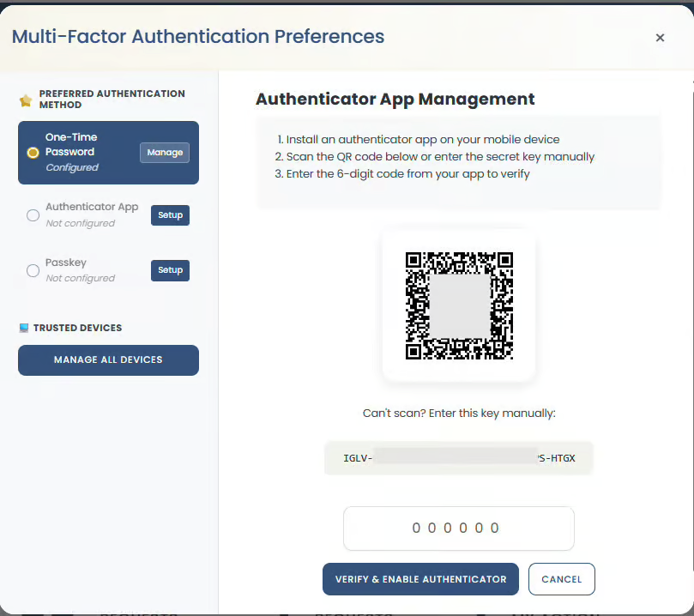Click 'Not configured' under Authenticator App
The image size is (694, 616).
pos(80,223)
